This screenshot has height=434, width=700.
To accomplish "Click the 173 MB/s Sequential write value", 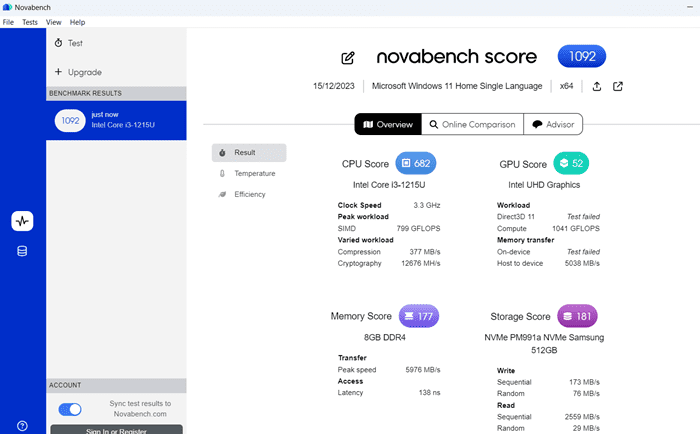I will coord(584,382).
